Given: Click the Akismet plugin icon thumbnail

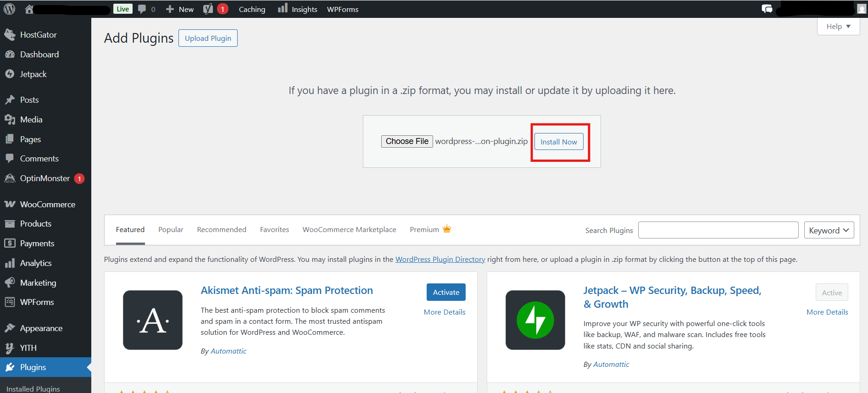Looking at the screenshot, I should tap(153, 320).
